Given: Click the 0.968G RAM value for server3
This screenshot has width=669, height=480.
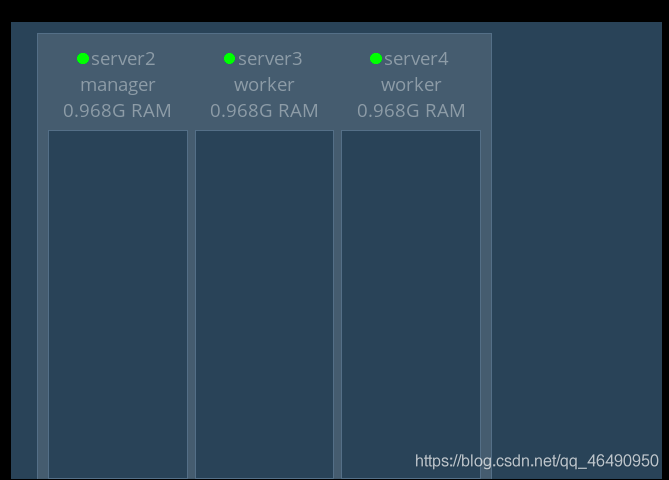Looking at the screenshot, I should 264,111.
